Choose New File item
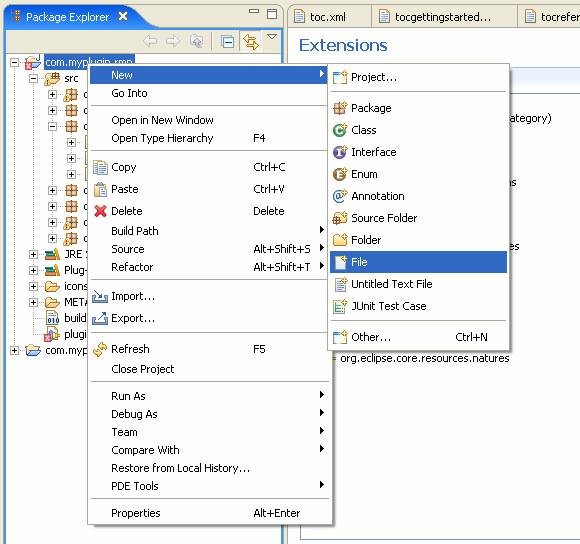580x544 pixels. click(x=418, y=262)
